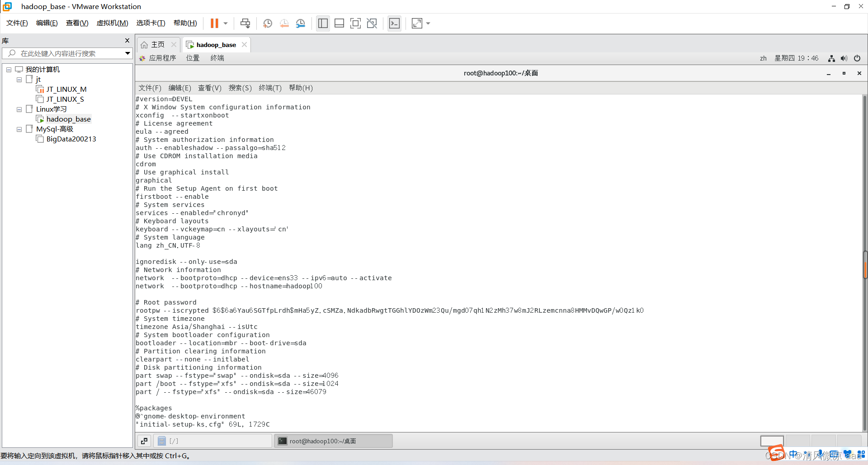Toggle the thumbnail bar view icon
The width and height of the screenshot is (868, 465).
tap(339, 23)
